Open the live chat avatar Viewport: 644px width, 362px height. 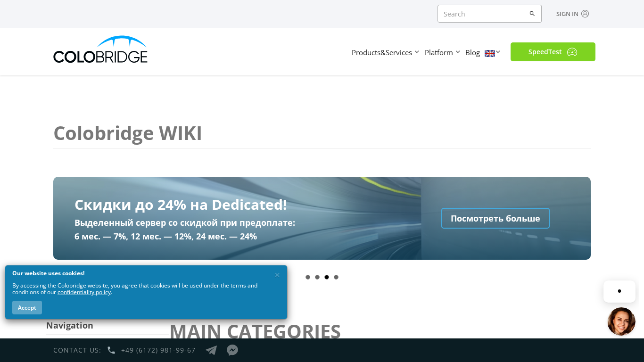(621, 321)
